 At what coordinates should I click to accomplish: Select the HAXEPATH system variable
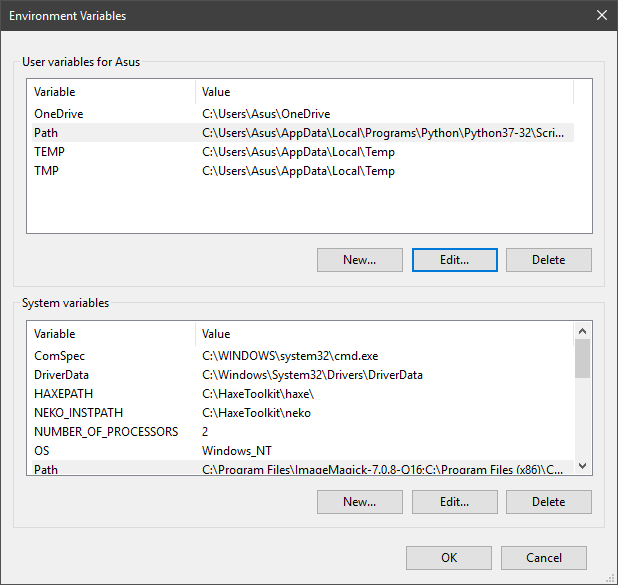pos(63,394)
